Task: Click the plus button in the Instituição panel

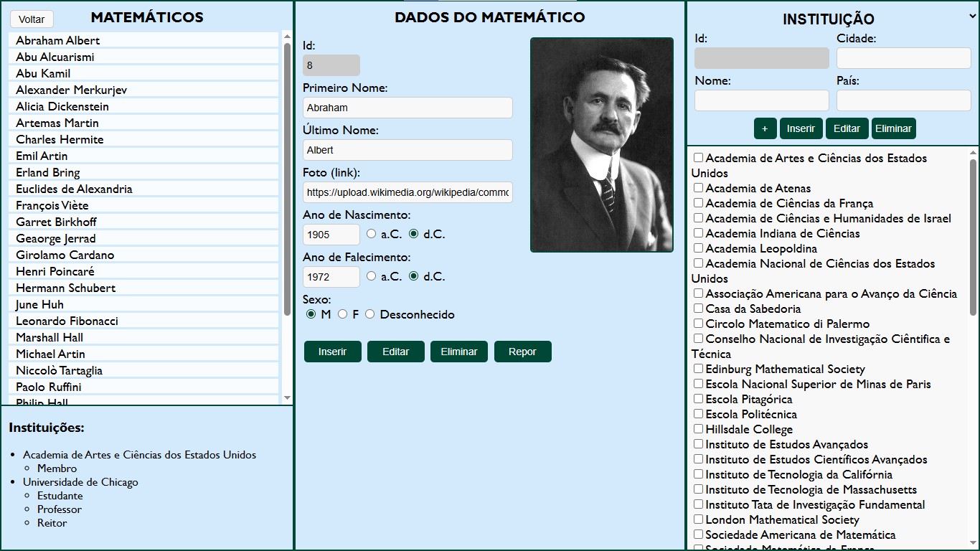Action: [765, 128]
